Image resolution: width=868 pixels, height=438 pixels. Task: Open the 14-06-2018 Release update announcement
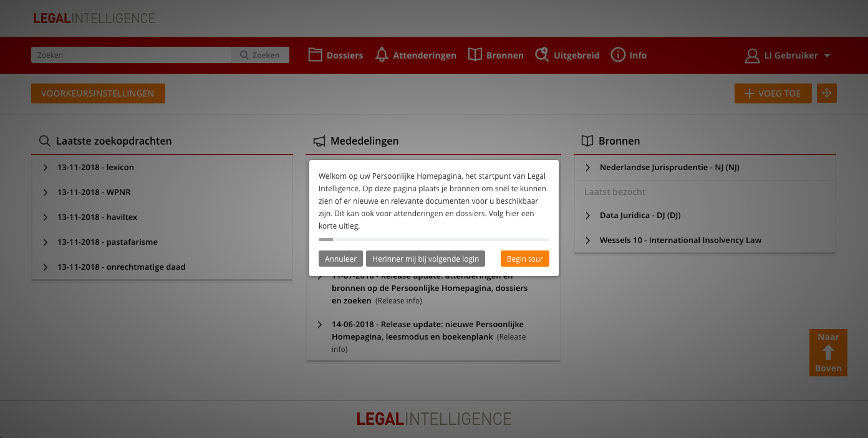pos(429,336)
